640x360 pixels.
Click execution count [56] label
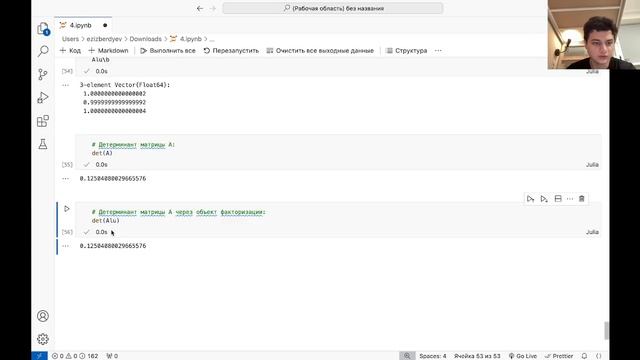[67, 232]
